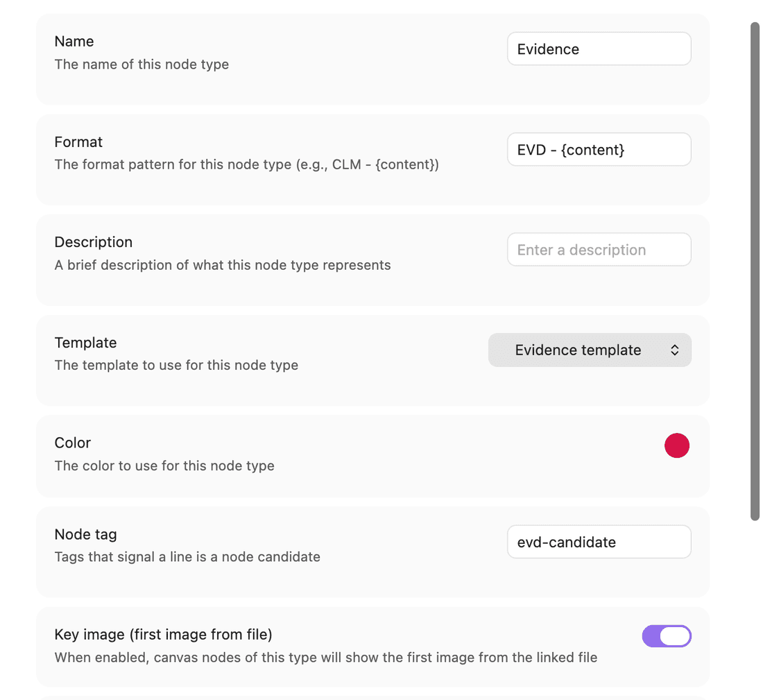
Task: Open the red color picker swatch
Action: pos(677,445)
